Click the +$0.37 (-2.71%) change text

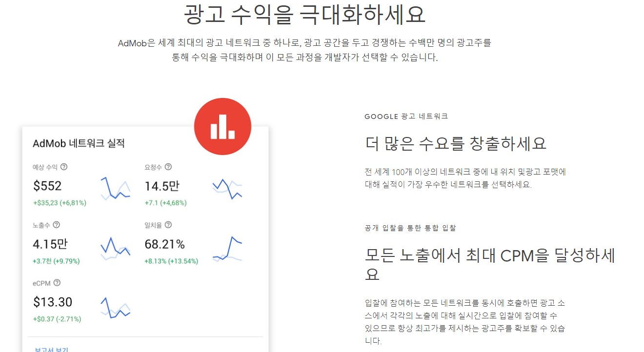pos(57,319)
